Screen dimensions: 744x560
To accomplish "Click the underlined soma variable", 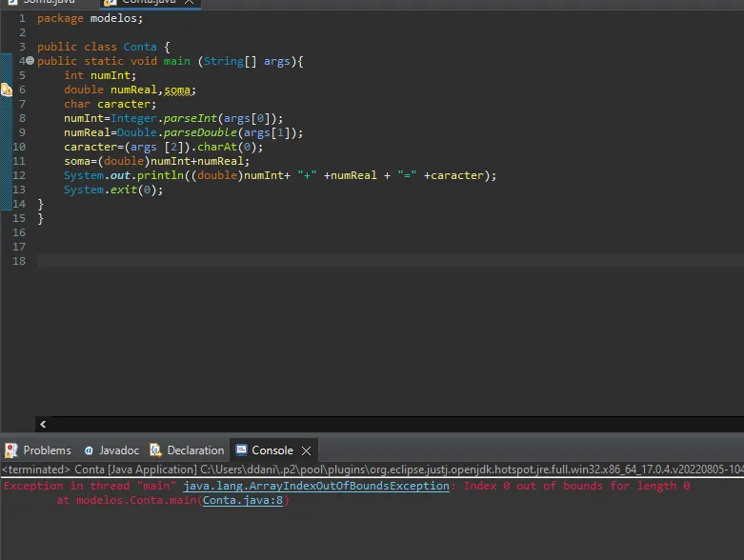I will [x=177, y=90].
